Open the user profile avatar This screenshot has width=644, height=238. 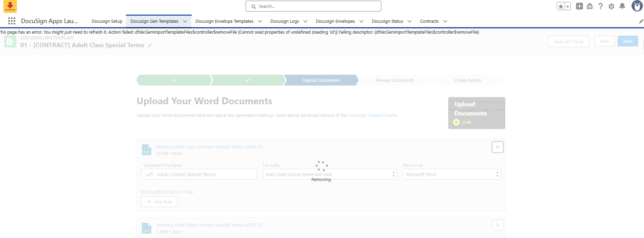(637, 6)
